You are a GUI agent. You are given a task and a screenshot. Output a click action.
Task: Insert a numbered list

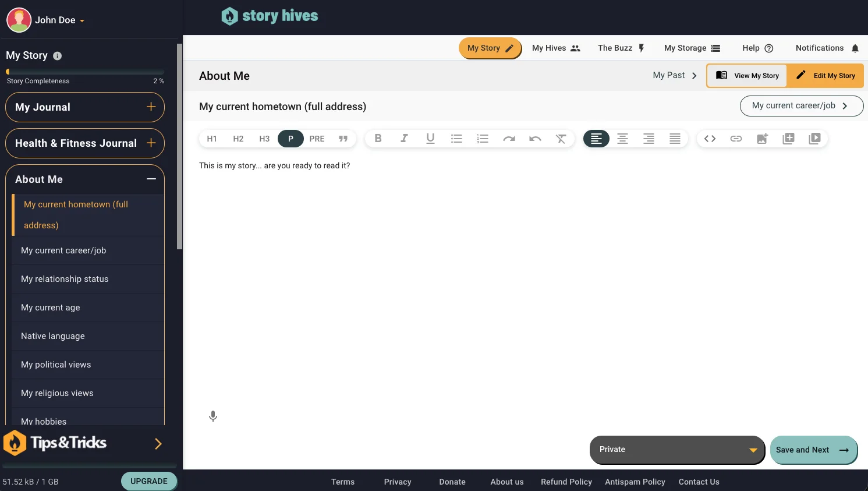[483, 139]
